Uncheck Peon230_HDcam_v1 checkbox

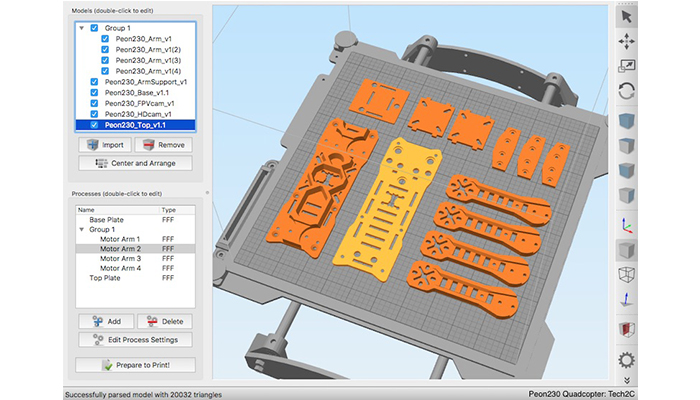coord(94,114)
